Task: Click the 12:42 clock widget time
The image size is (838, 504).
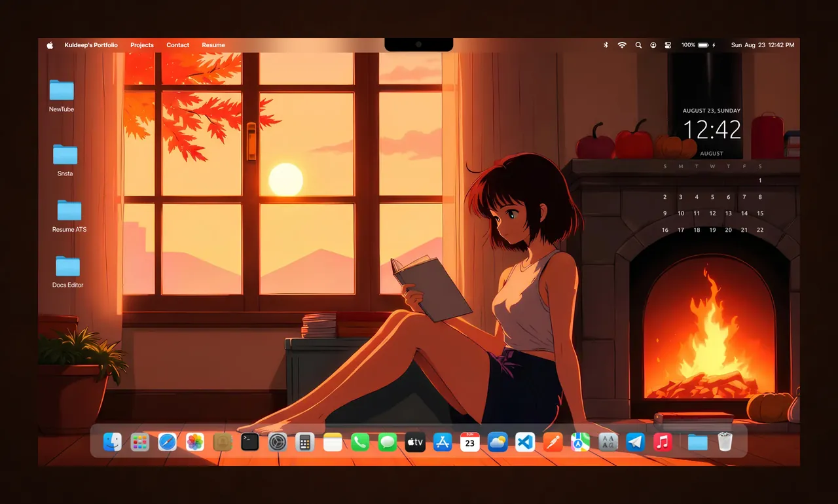Action: (712, 130)
